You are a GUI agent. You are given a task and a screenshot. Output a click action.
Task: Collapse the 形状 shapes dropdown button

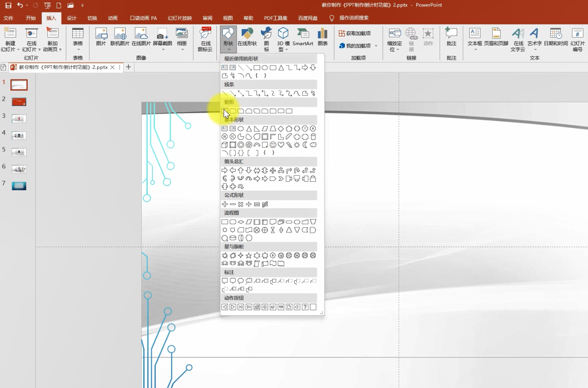[x=228, y=39]
